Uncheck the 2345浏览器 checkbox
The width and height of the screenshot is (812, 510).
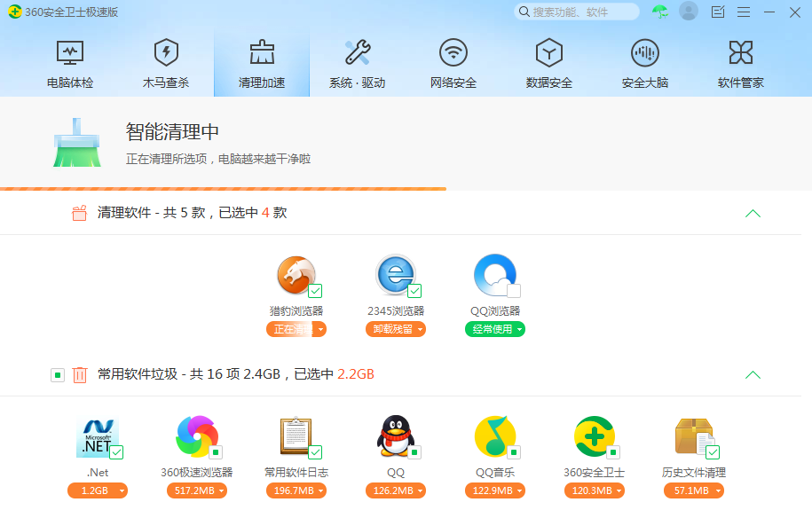(414, 291)
